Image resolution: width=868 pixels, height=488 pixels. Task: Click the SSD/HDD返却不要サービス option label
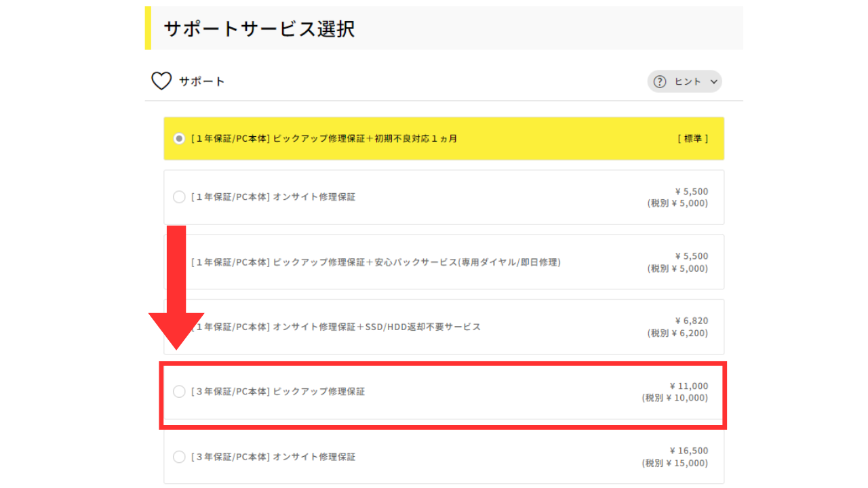coord(336,327)
